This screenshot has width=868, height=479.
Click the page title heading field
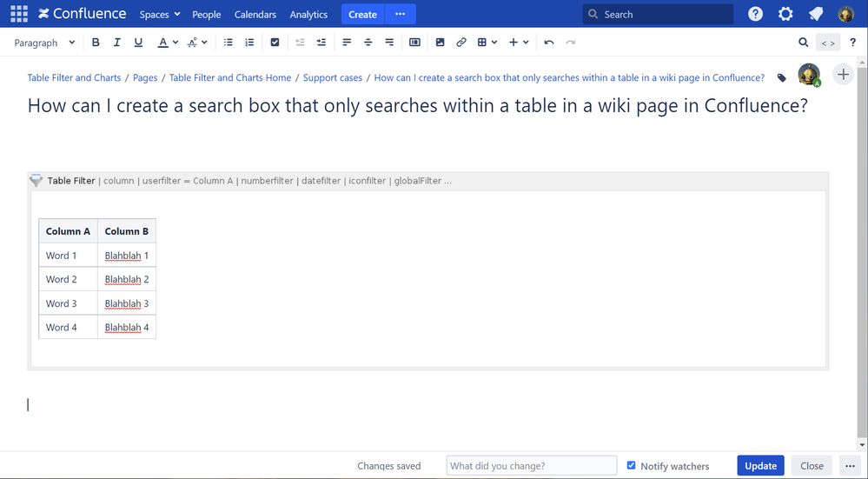point(418,105)
